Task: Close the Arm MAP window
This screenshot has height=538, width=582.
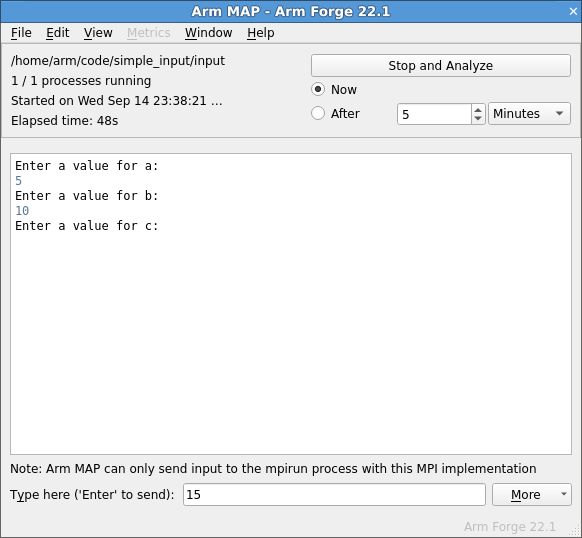Action: [x=573, y=12]
